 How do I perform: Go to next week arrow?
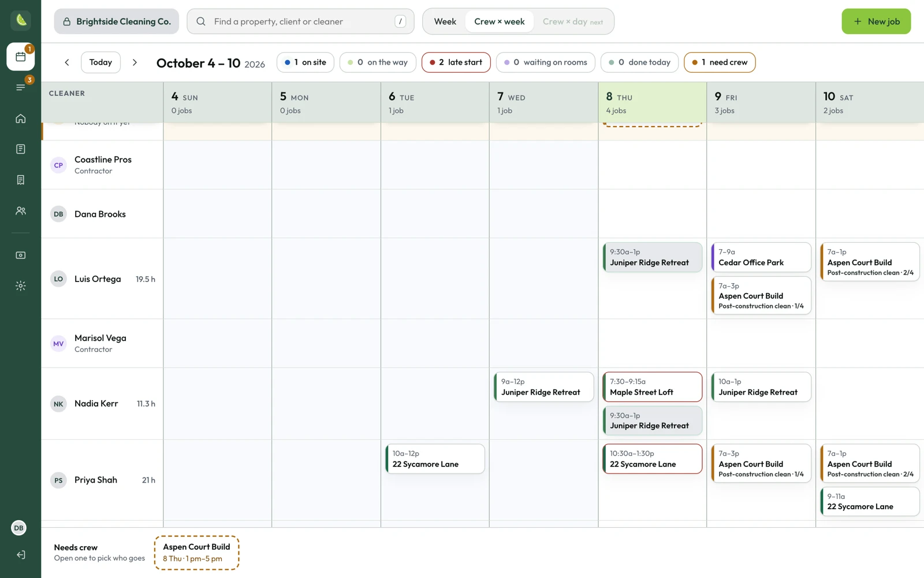[x=135, y=62]
